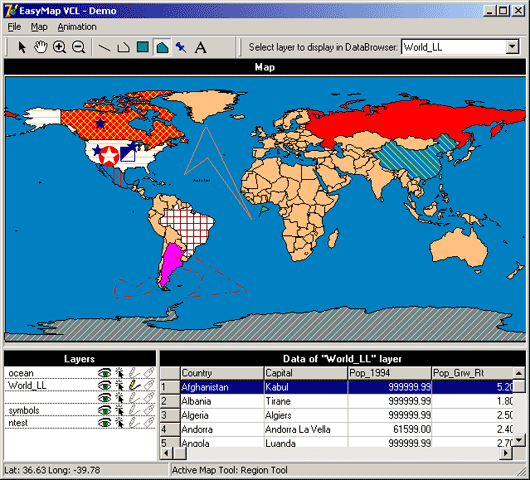
Task: Click data grid vertical scroll up arrow
Action: coord(519,373)
